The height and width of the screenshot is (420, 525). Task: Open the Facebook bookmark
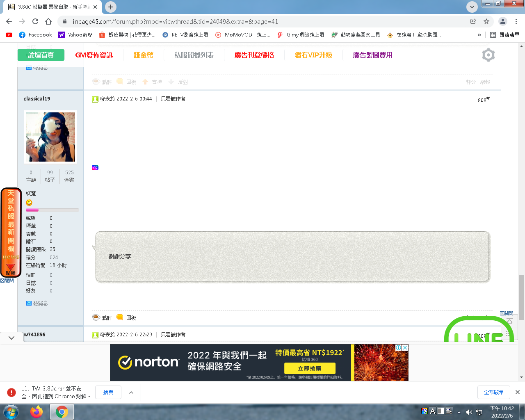point(35,35)
